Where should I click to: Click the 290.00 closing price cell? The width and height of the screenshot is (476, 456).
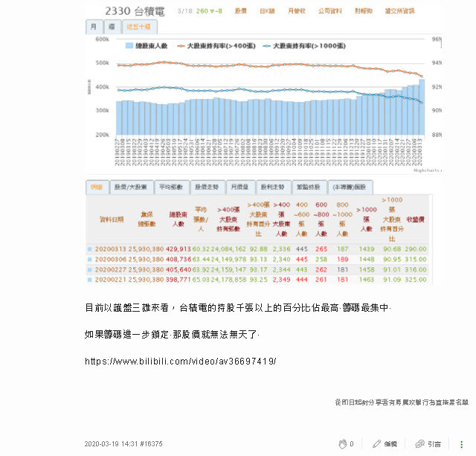416,249
